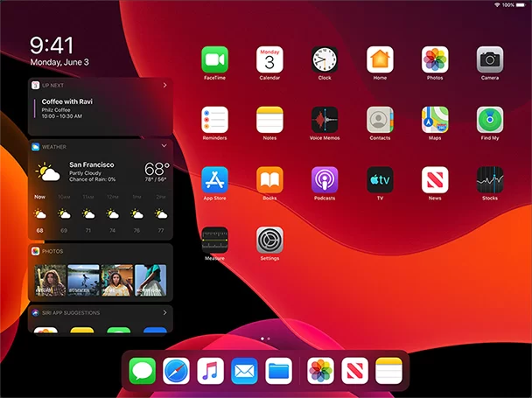532x398 pixels.
Task: Launch the Stocks app
Action: click(x=490, y=180)
